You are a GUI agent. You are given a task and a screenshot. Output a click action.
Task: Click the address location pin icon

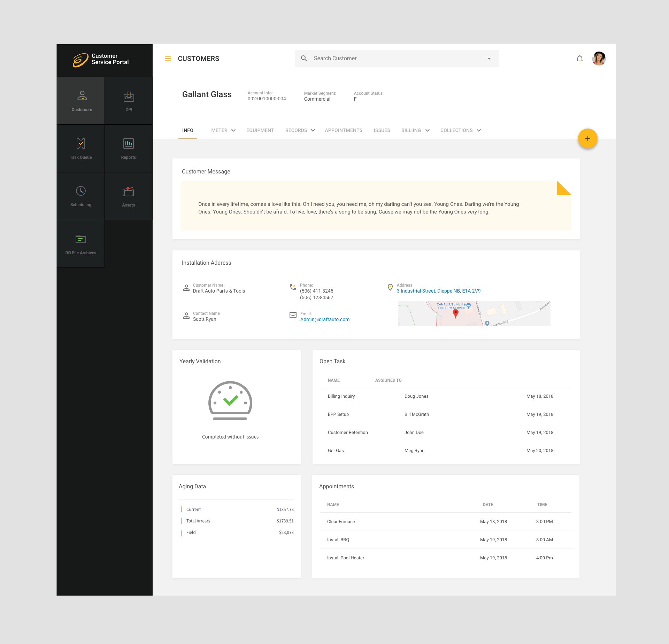tap(390, 287)
